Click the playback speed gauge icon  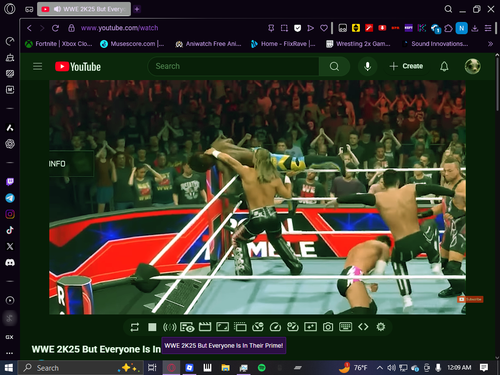275,327
